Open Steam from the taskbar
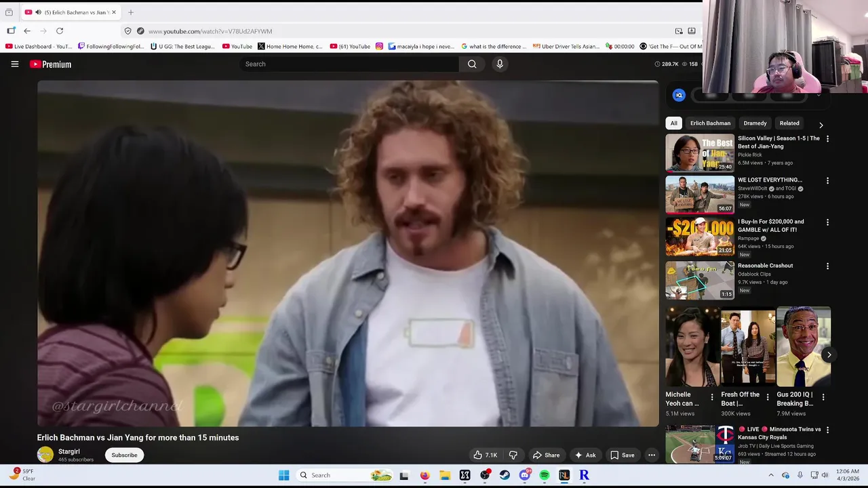 (x=505, y=475)
